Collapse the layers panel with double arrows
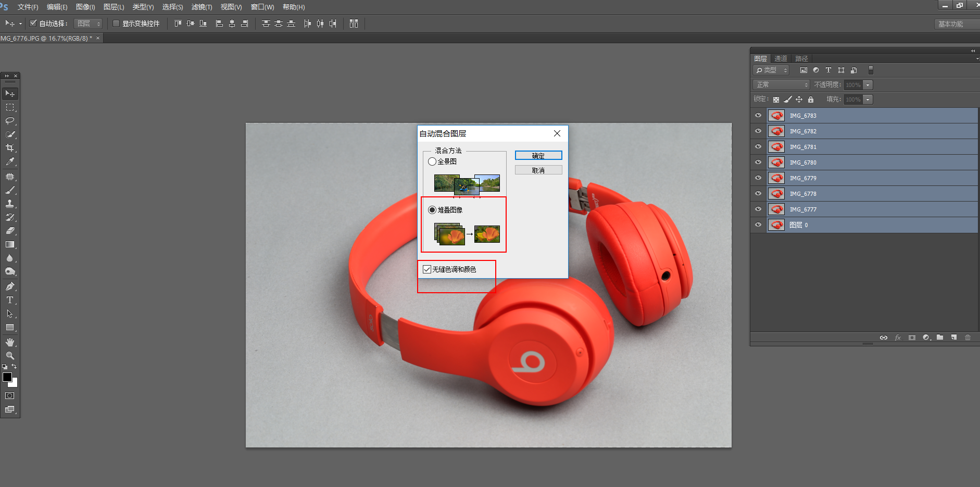Viewport: 980px width, 487px height. click(973, 51)
